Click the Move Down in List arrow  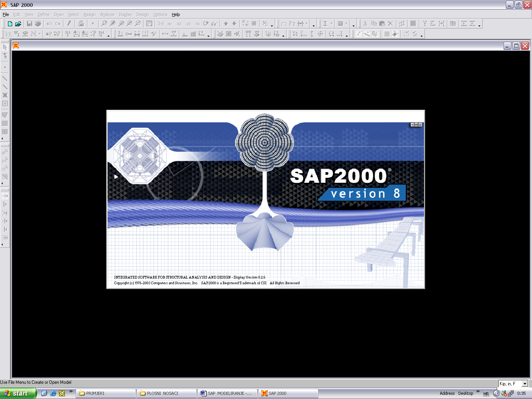point(234,24)
